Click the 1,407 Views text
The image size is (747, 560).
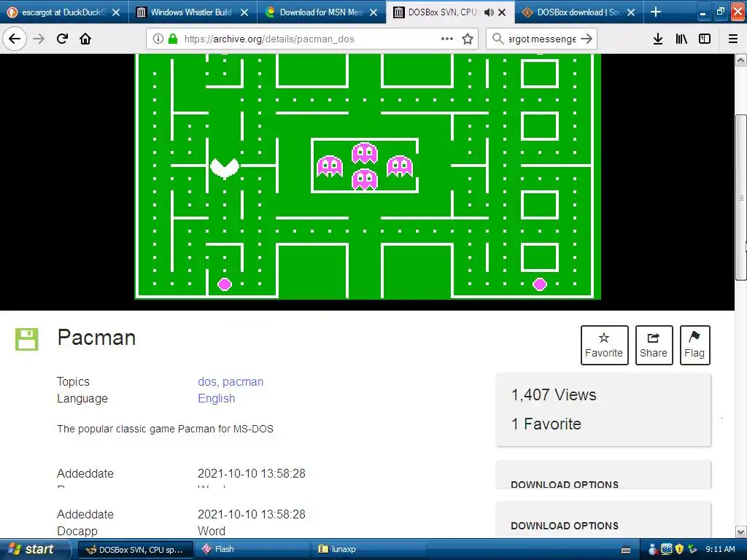554,394
